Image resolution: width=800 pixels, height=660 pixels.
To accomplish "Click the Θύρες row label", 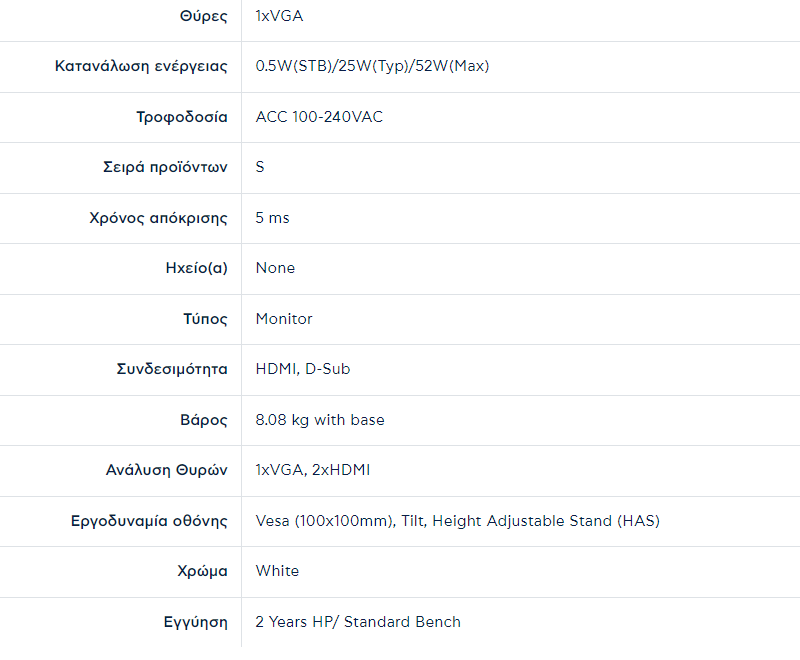I will pyautogui.click(x=206, y=16).
